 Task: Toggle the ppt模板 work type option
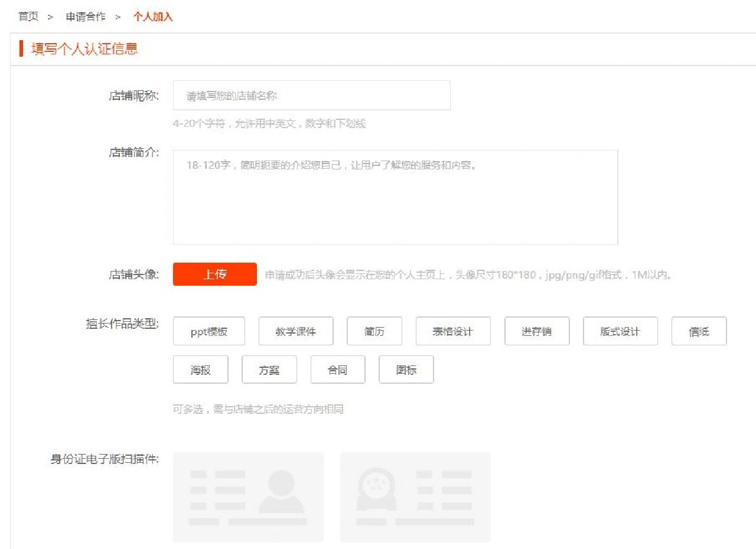[208, 331]
